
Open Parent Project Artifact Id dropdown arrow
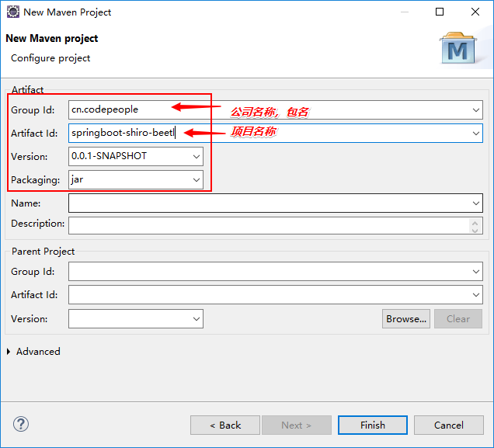click(x=475, y=295)
